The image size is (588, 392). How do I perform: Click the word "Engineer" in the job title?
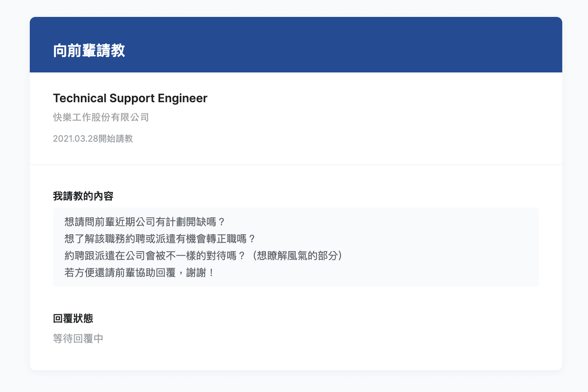click(182, 98)
